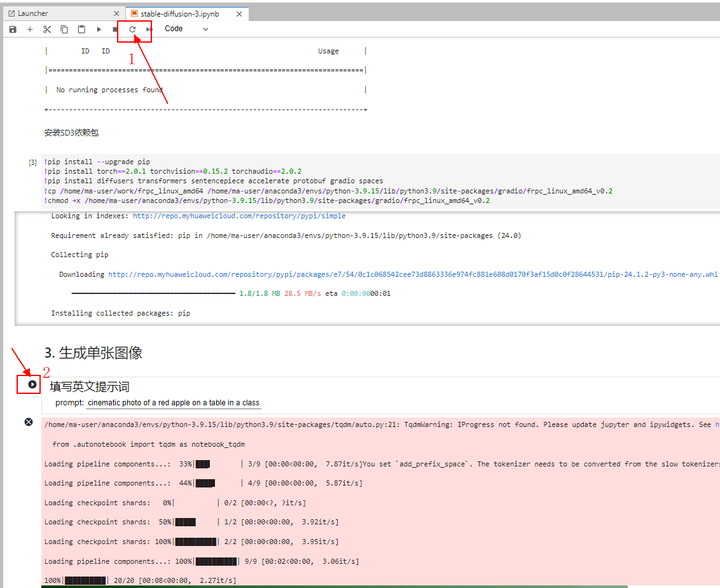Select the Requirement already satisfied output line
The width and height of the screenshot is (720, 588).
click(286, 235)
